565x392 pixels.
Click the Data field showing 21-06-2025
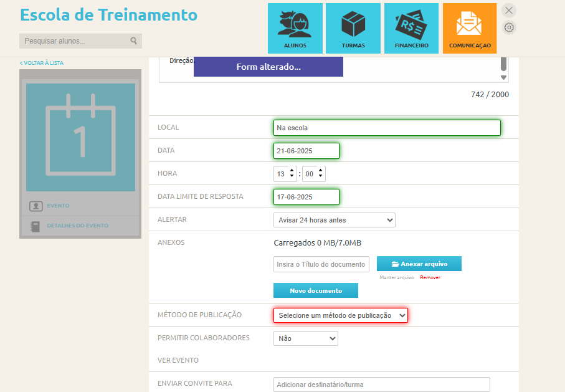pyautogui.click(x=306, y=151)
